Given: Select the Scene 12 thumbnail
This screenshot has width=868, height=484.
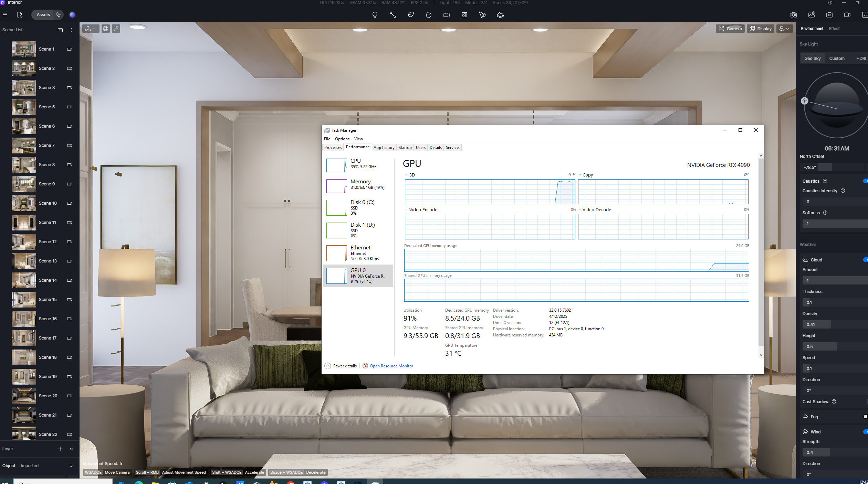Looking at the screenshot, I should (24, 242).
